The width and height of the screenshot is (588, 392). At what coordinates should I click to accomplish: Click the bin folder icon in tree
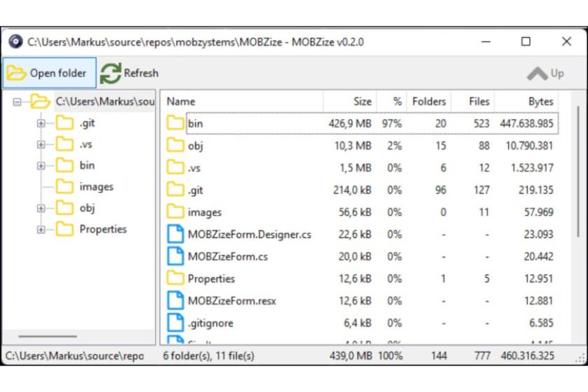click(x=64, y=165)
